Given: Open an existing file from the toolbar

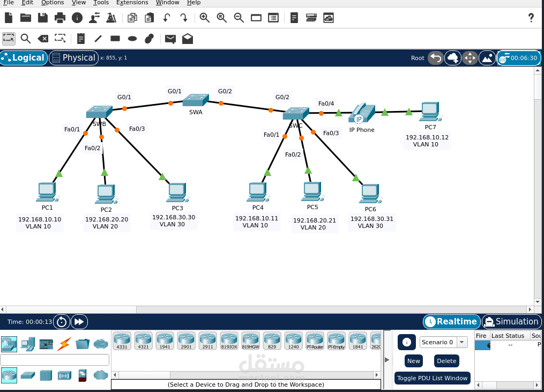Looking at the screenshot, I should (25, 17).
